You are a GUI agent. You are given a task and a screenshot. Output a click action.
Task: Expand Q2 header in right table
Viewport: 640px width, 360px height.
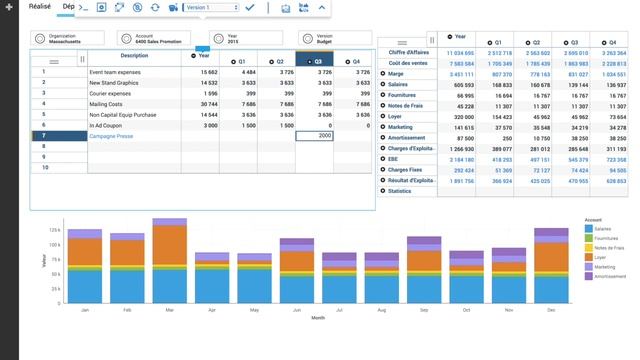tap(528, 42)
